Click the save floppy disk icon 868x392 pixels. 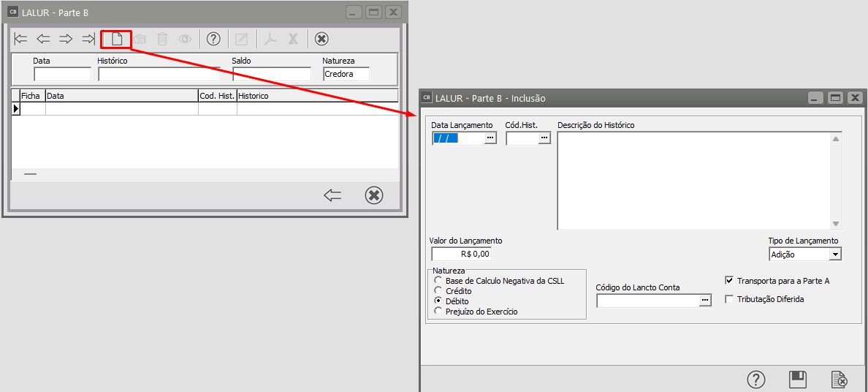click(798, 380)
